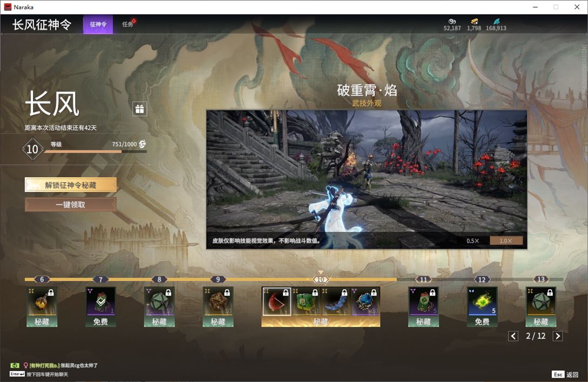Select the level 9 locked brown chest reward
This screenshot has width=588, height=382.
pos(218,301)
